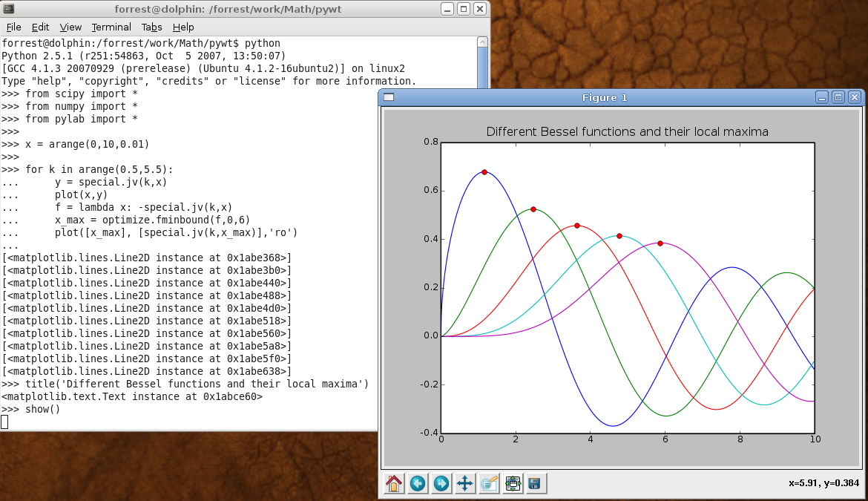
Task: Save the figure with the floppy disk icon
Action: click(x=535, y=483)
